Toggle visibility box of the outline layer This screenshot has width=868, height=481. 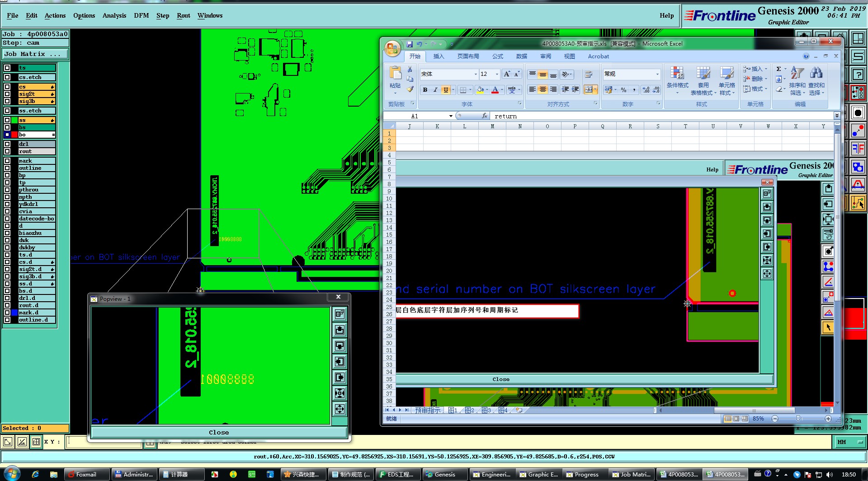click(x=7, y=168)
